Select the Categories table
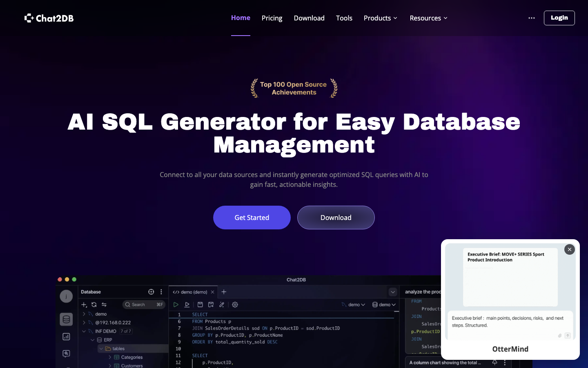Viewport: 588px width, 368px height. 132,357
